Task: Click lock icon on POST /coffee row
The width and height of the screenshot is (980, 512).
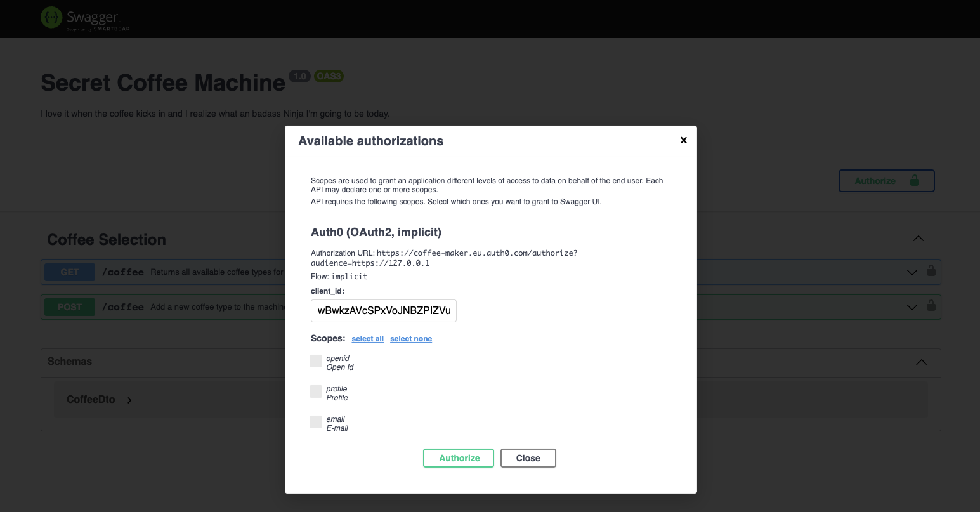Action: pyautogui.click(x=931, y=305)
